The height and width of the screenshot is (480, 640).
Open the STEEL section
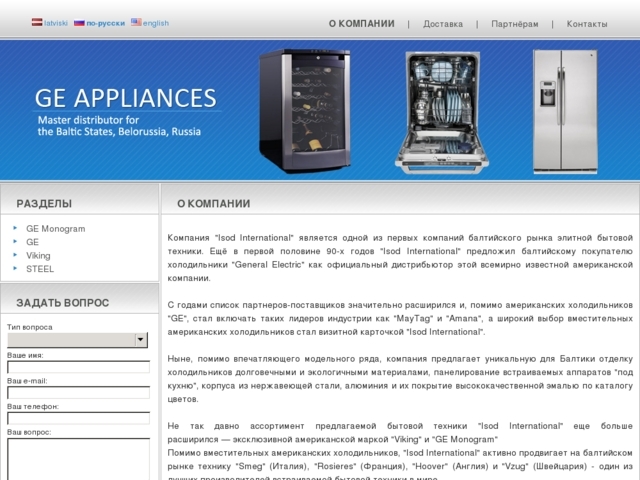tap(40, 269)
